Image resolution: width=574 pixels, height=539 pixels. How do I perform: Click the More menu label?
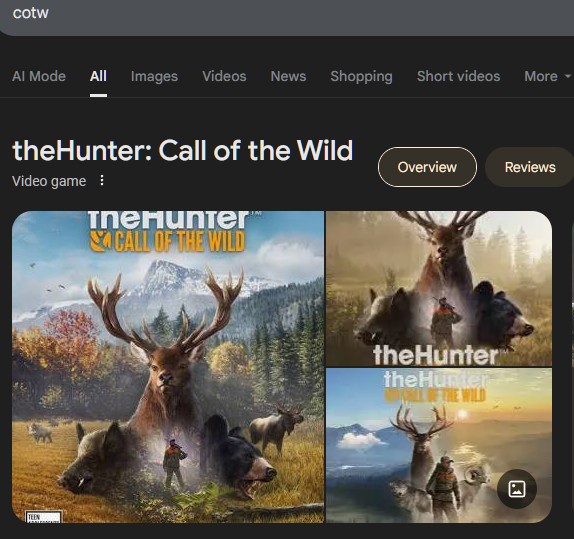pos(541,76)
